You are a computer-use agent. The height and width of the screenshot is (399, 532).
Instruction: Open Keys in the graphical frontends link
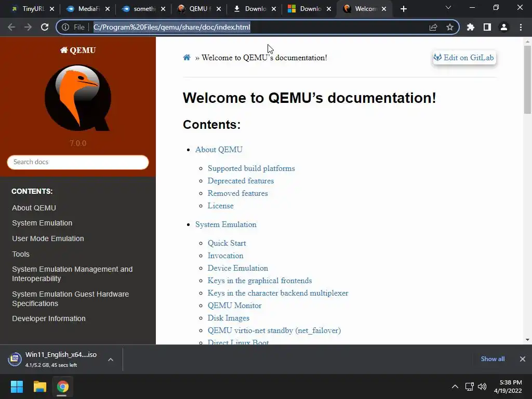pyautogui.click(x=260, y=281)
